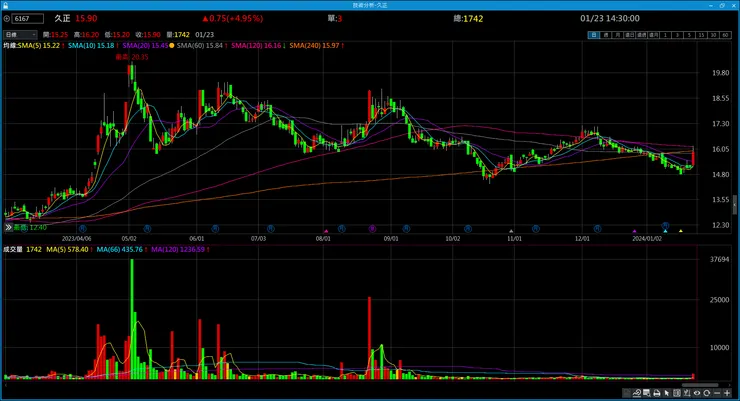Click the MA(5) 578.40 volume indicator label
The width and height of the screenshot is (740, 401).
67,249
